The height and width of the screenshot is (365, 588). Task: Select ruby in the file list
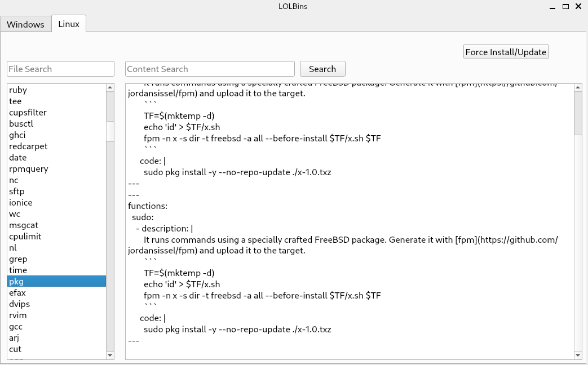56,90
